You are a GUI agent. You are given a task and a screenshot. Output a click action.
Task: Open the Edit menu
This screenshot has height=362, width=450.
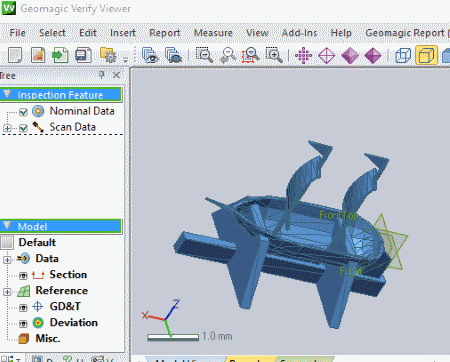[88, 33]
